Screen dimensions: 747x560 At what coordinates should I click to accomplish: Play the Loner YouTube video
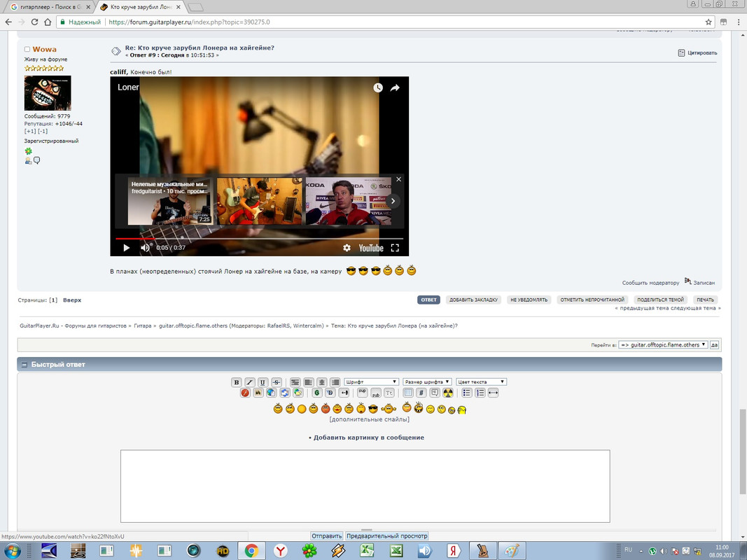[126, 248]
